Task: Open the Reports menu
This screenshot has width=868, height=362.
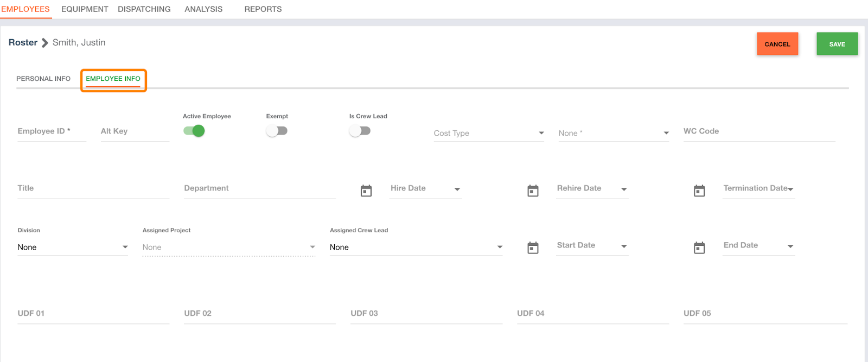Action: point(263,9)
